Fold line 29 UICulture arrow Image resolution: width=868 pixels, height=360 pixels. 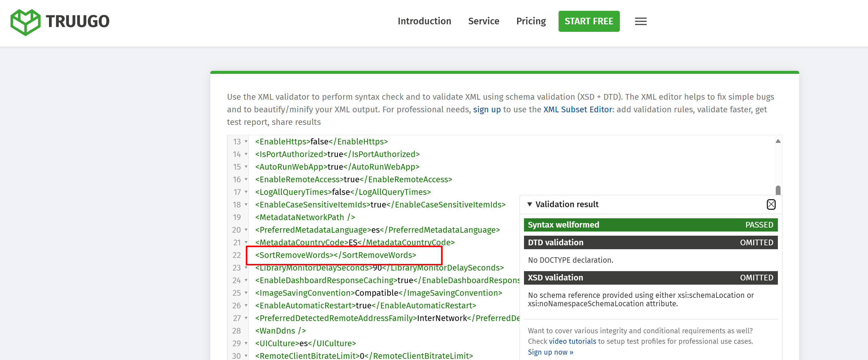[246, 343]
